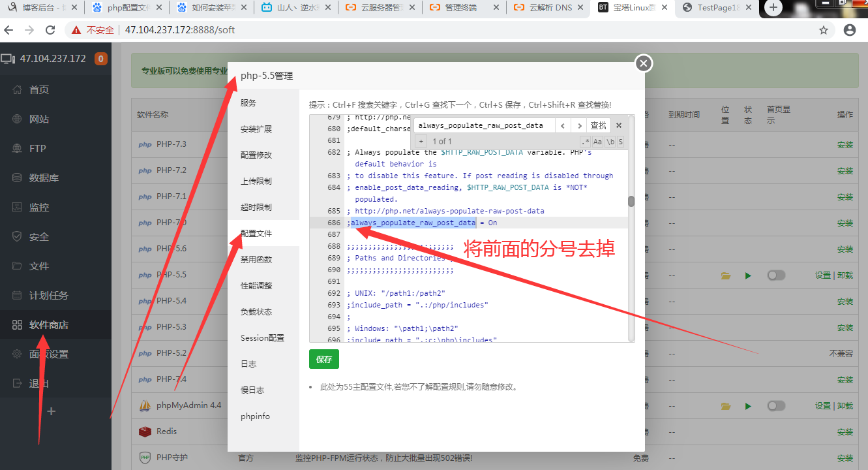Screen dimensions: 868x470
Task: Toggle whole-word search option (\b)
Action: [610, 142]
